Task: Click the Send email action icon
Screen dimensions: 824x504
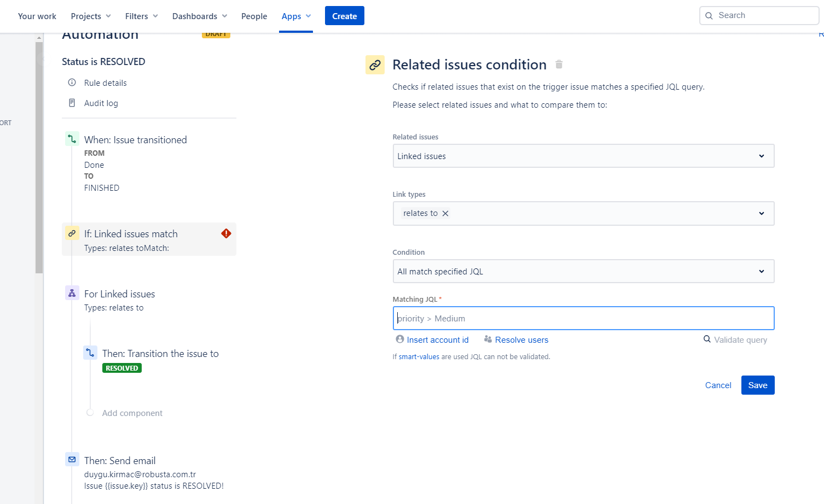Action: point(72,460)
